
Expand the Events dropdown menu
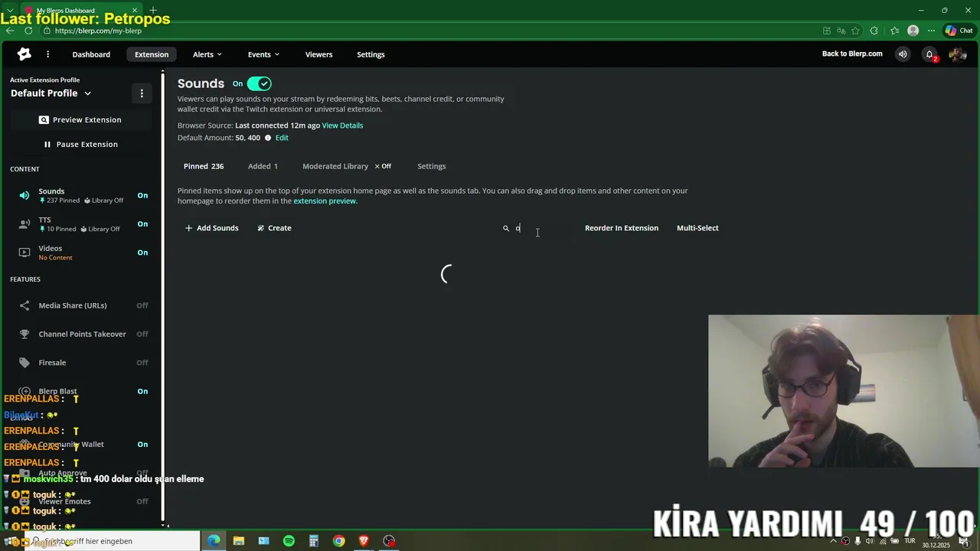coord(263,54)
